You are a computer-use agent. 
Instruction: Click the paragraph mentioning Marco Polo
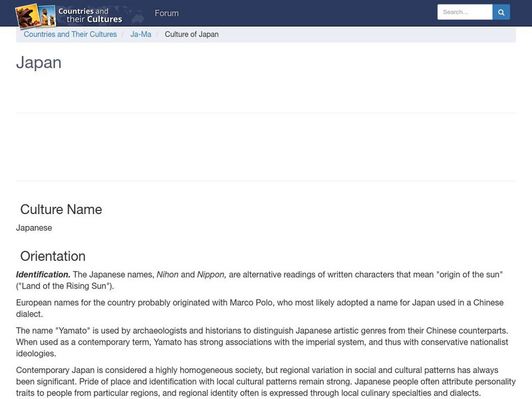pyautogui.click(x=259, y=308)
